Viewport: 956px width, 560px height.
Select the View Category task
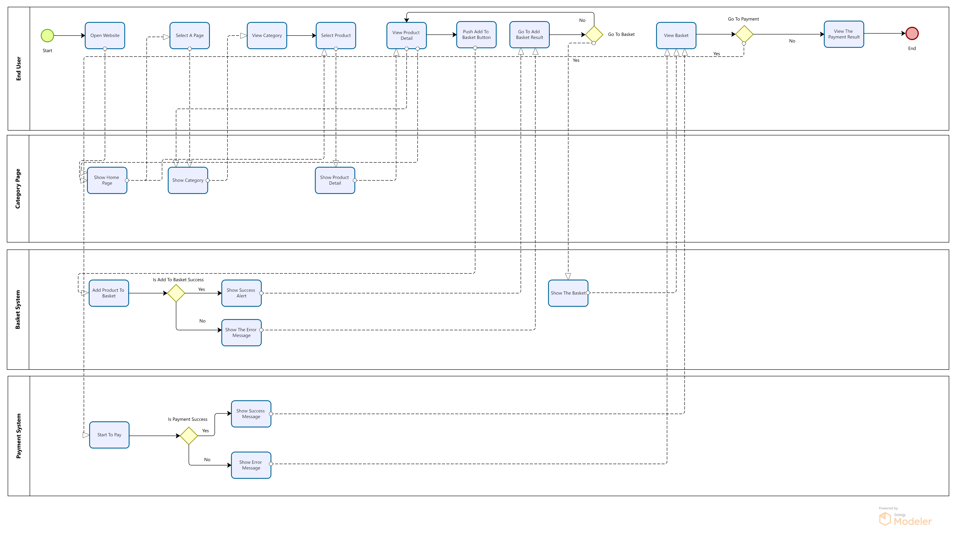pos(267,36)
